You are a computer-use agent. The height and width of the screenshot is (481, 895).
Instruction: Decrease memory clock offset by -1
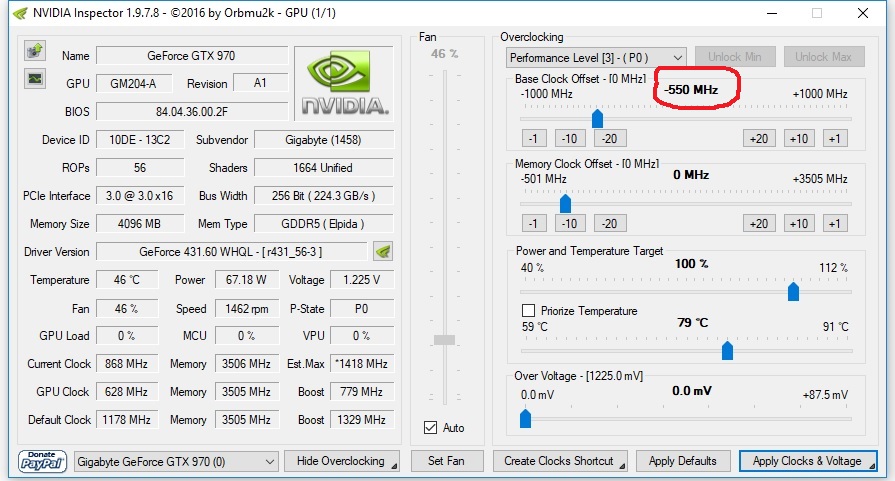pos(534,224)
